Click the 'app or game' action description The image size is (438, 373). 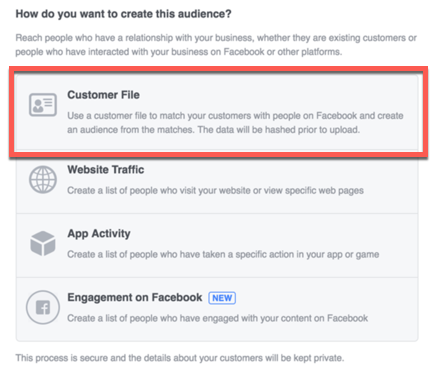(223, 254)
